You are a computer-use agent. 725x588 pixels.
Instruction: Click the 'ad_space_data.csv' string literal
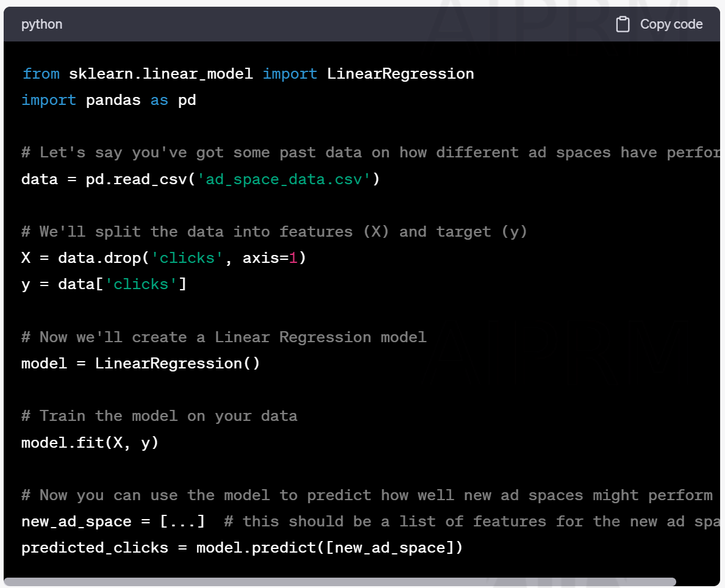(284, 179)
